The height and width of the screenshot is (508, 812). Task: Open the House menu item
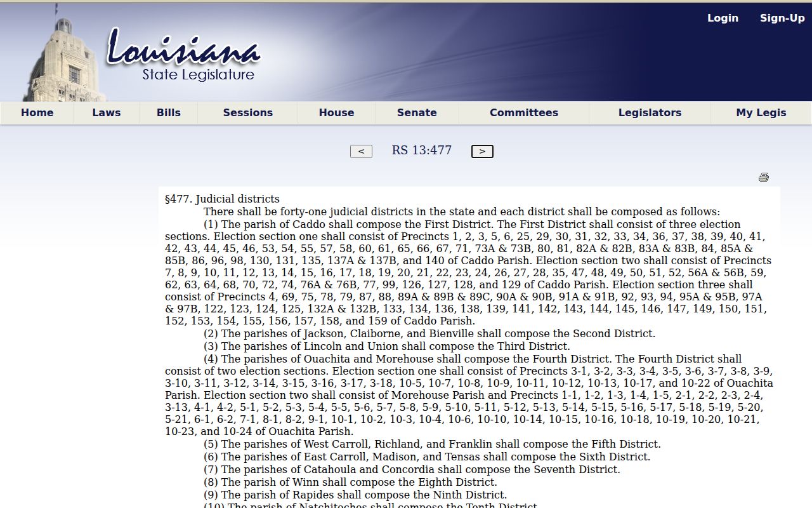coord(337,112)
